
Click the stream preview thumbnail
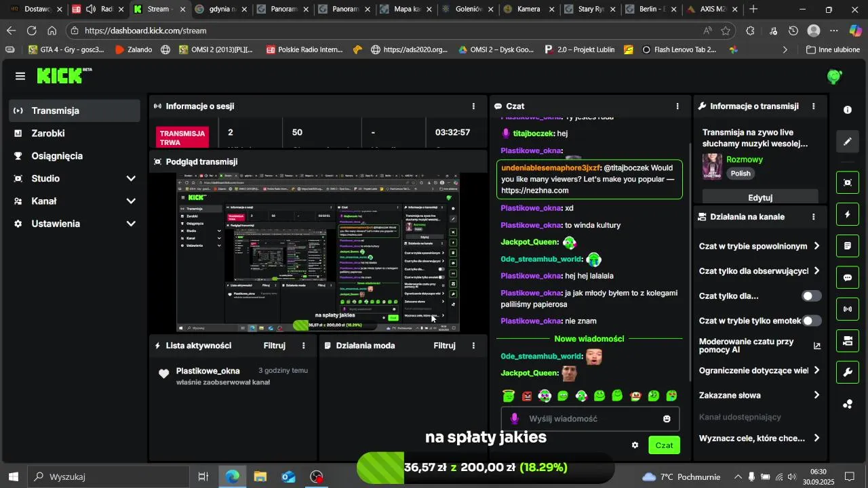pyautogui.click(x=318, y=252)
